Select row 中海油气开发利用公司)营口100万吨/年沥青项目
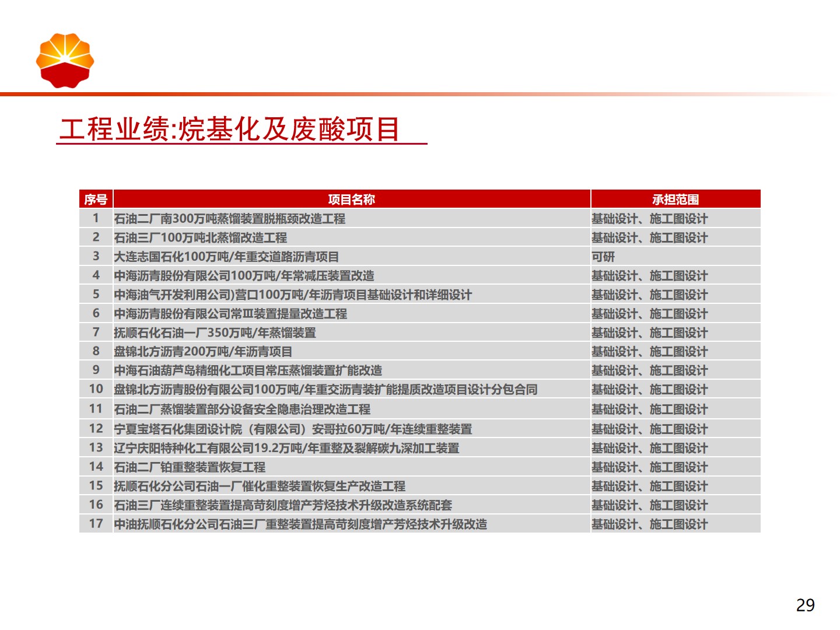Screen dimensions: 840x630 pyautogui.click(x=420, y=295)
